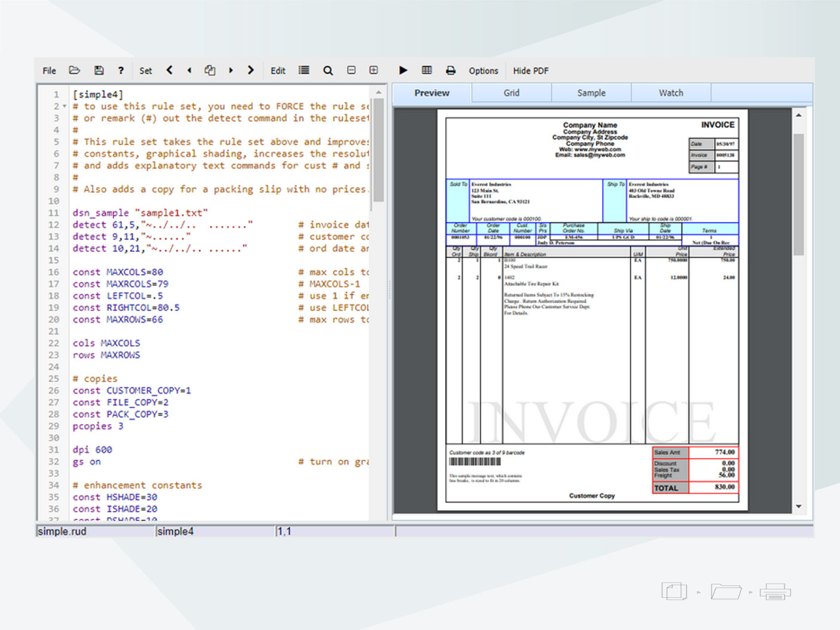This screenshot has height=630, width=840.
Task: Click the printer icon in toolbar
Action: [450, 70]
